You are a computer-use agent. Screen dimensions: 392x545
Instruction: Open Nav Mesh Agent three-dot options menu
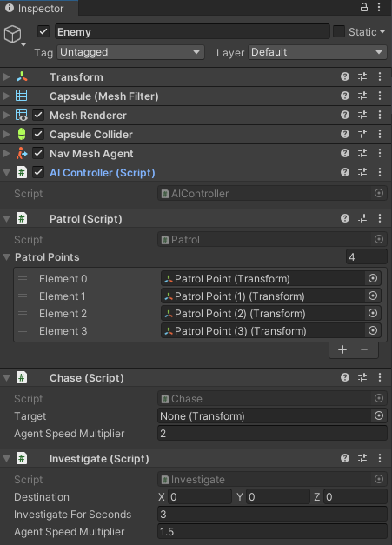pos(380,153)
